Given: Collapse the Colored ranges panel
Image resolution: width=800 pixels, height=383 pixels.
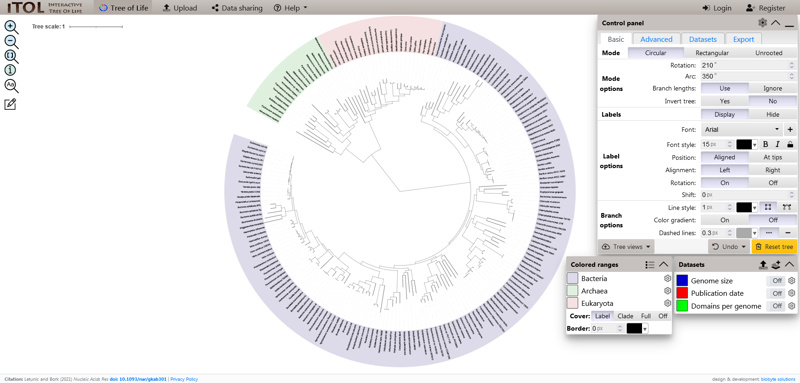Looking at the screenshot, I should 663,265.
